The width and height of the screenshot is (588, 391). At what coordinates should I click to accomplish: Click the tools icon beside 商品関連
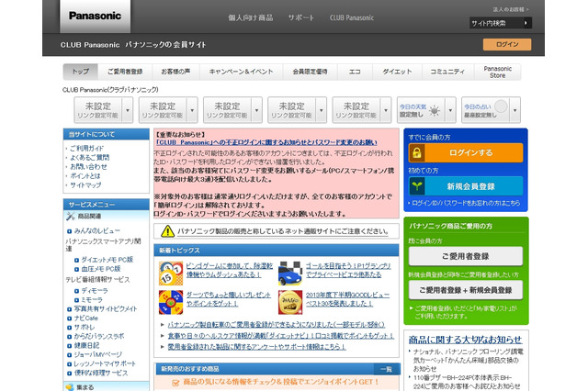(x=71, y=216)
